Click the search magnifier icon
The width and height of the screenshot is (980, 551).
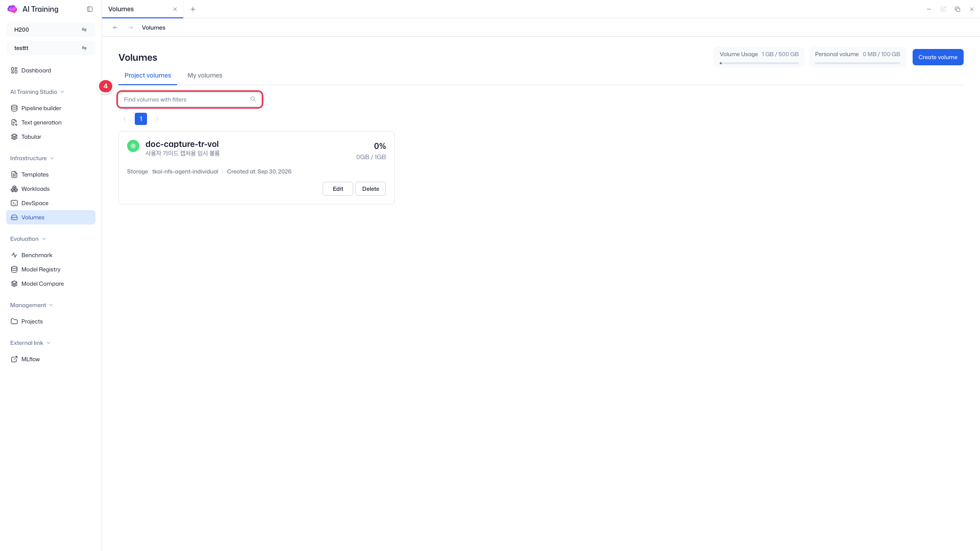coord(253,99)
